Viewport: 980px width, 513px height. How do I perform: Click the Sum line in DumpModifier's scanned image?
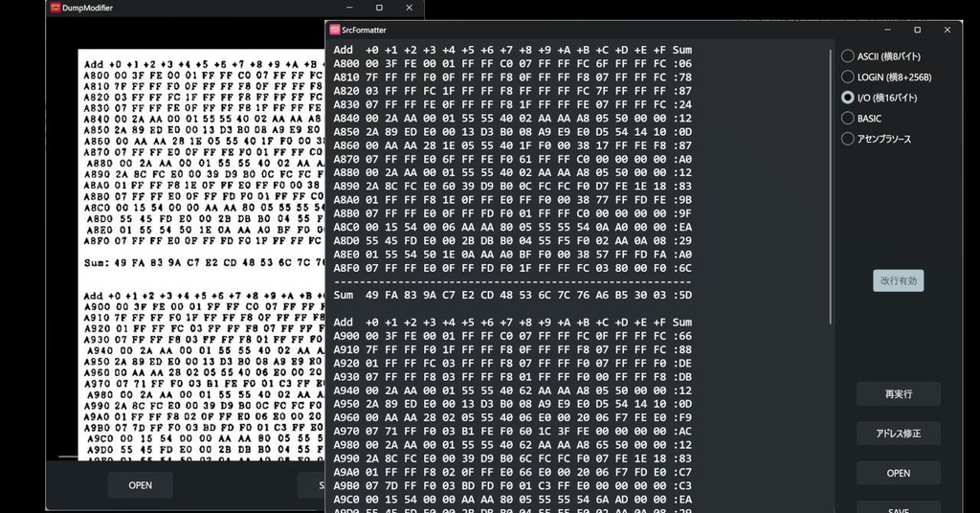pyautogui.click(x=205, y=263)
